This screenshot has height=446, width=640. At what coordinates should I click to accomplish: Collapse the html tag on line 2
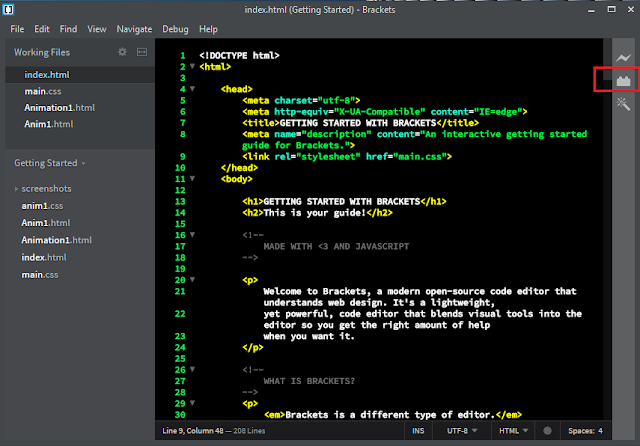192,66
